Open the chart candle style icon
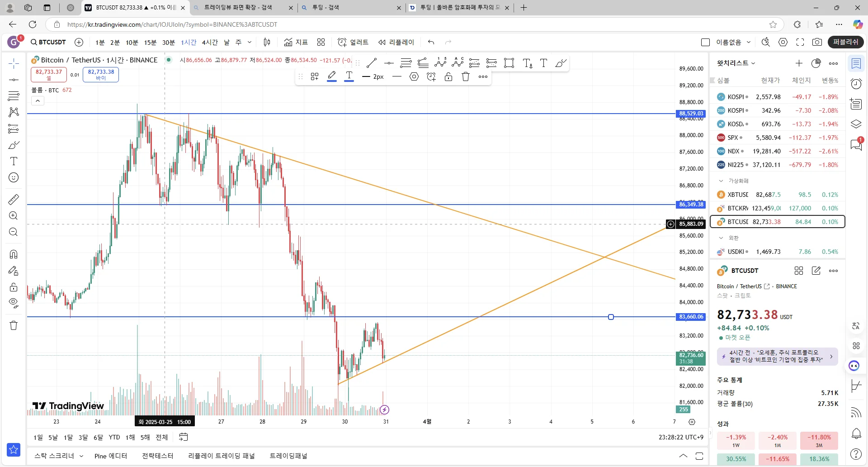The height and width of the screenshot is (467, 868). pos(267,42)
